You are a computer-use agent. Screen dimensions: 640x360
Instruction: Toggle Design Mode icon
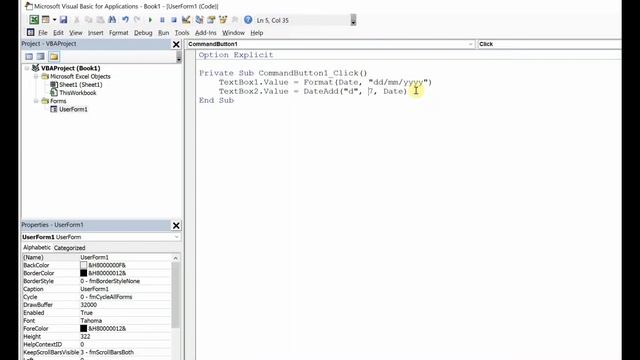(186, 20)
